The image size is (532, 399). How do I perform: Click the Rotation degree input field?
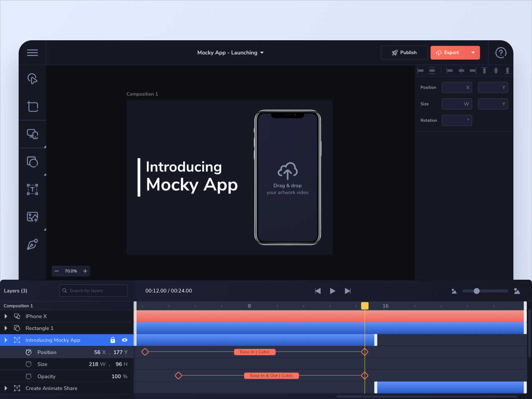[457, 120]
